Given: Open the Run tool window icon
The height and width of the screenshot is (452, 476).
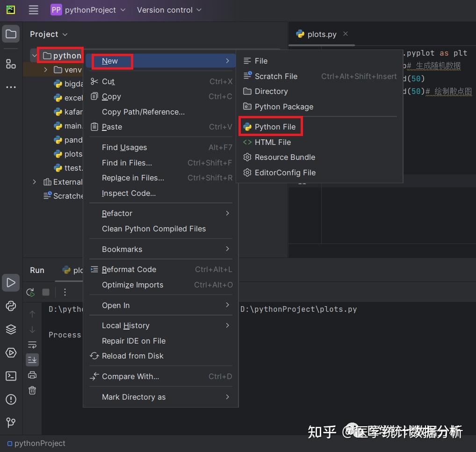Looking at the screenshot, I should pyautogui.click(x=11, y=283).
